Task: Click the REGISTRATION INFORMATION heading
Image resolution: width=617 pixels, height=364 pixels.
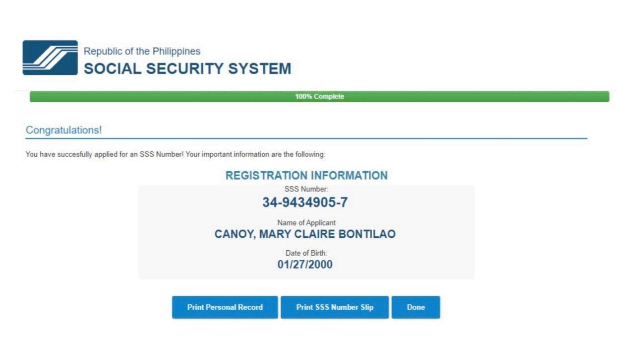Action: pyautogui.click(x=307, y=175)
